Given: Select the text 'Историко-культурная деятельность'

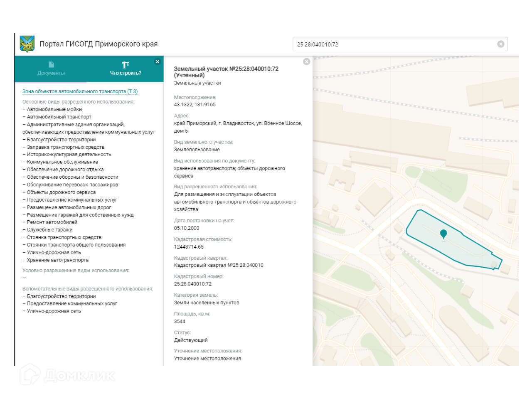Looking at the screenshot, I should (x=69, y=155).
